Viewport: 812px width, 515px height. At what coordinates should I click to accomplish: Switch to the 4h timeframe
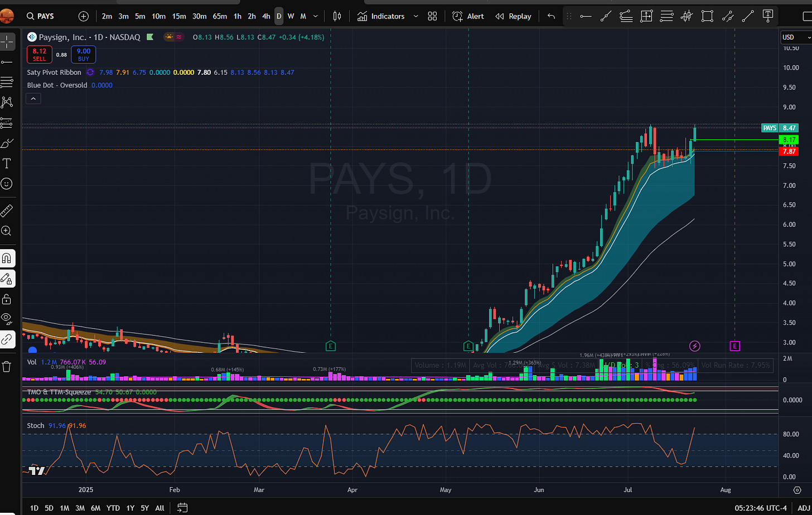[266, 16]
